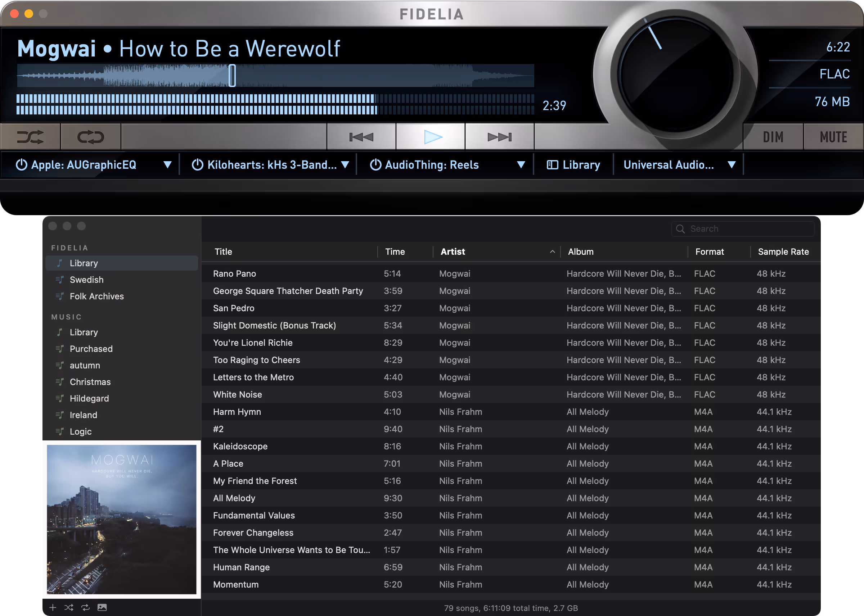
Task: Add a new playlist with plus icon
Action: click(x=53, y=607)
